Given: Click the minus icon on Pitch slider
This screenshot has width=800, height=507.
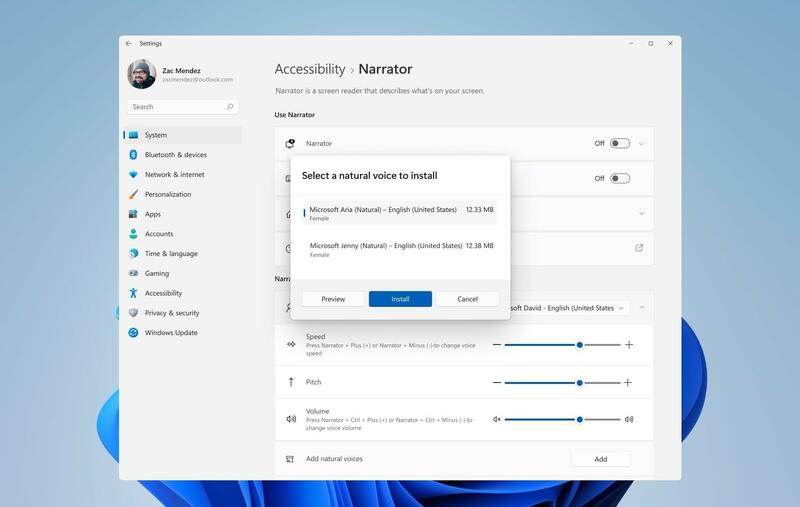Looking at the screenshot, I should point(496,383).
